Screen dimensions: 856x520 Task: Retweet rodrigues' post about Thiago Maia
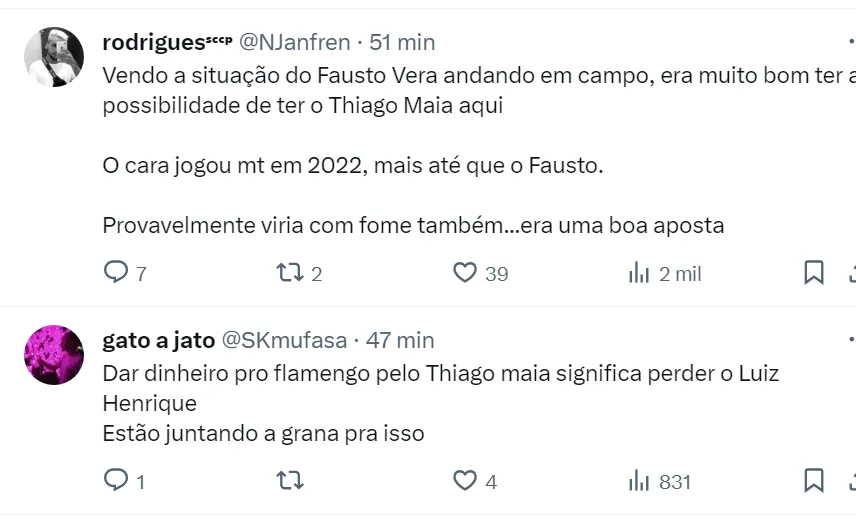pyautogui.click(x=290, y=273)
